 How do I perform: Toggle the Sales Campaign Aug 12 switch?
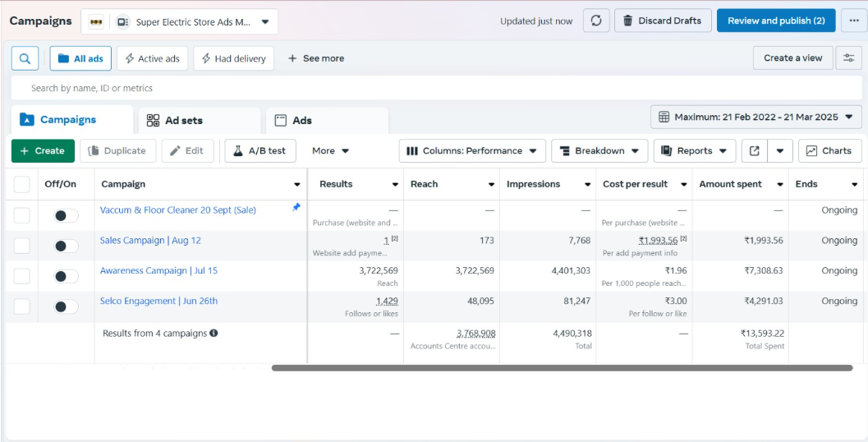tap(66, 246)
